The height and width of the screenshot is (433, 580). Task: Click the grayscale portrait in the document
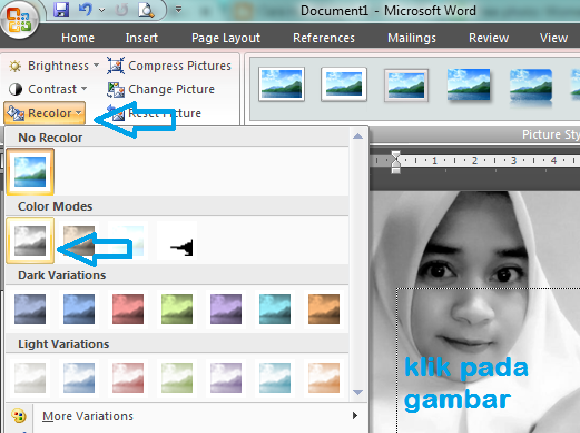tap(475, 312)
